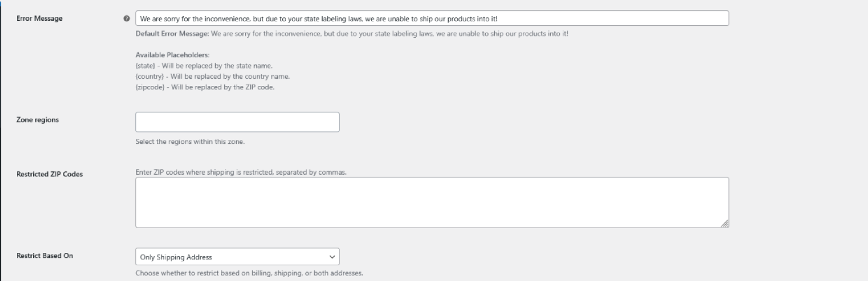Viewport: 868px width, 281px height.
Task: Click the {zipcode} placeholder description line
Action: click(205, 87)
